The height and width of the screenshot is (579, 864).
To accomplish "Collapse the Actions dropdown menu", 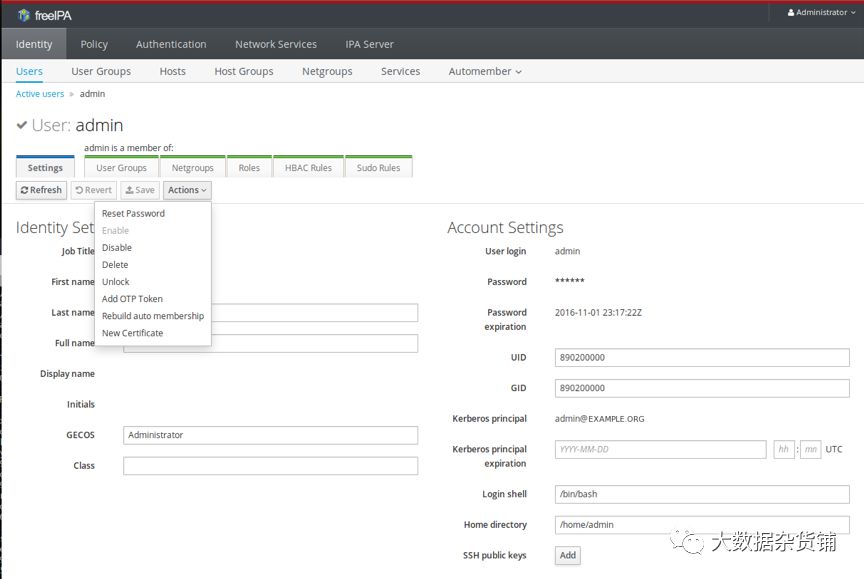I will coord(187,190).
